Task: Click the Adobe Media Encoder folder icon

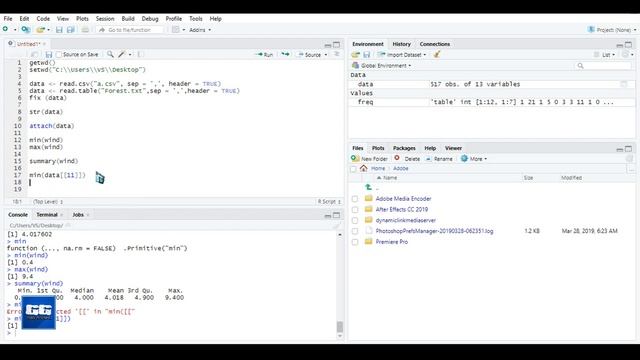Action: tap(369, 198)
